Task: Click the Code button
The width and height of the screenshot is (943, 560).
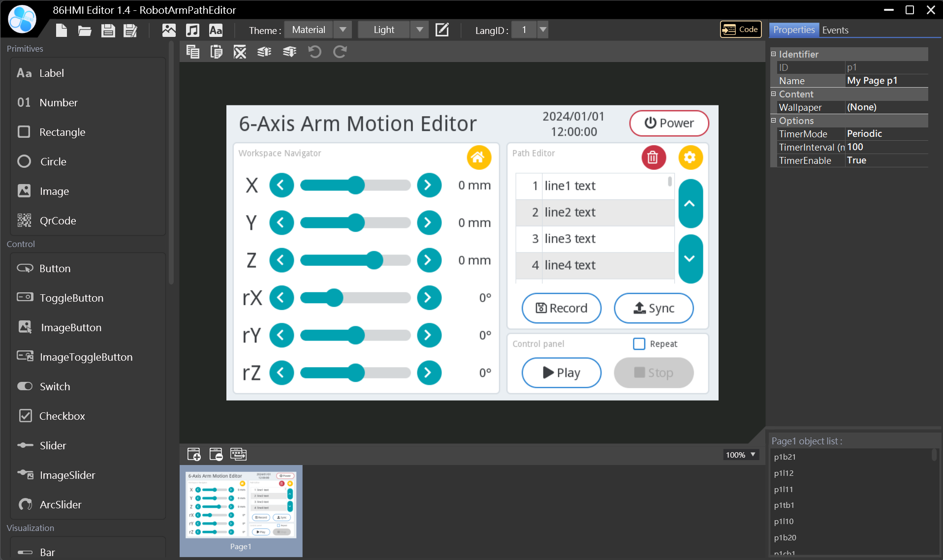Action: 741,30
